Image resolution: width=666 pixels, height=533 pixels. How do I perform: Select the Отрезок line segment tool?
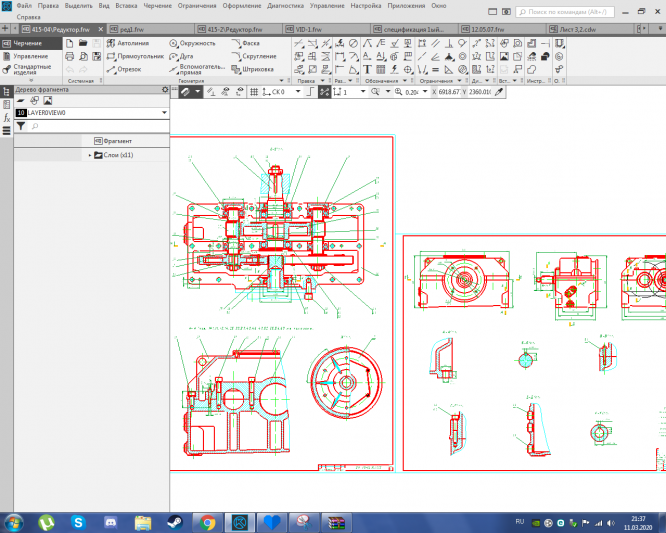[x=128, y=69]
